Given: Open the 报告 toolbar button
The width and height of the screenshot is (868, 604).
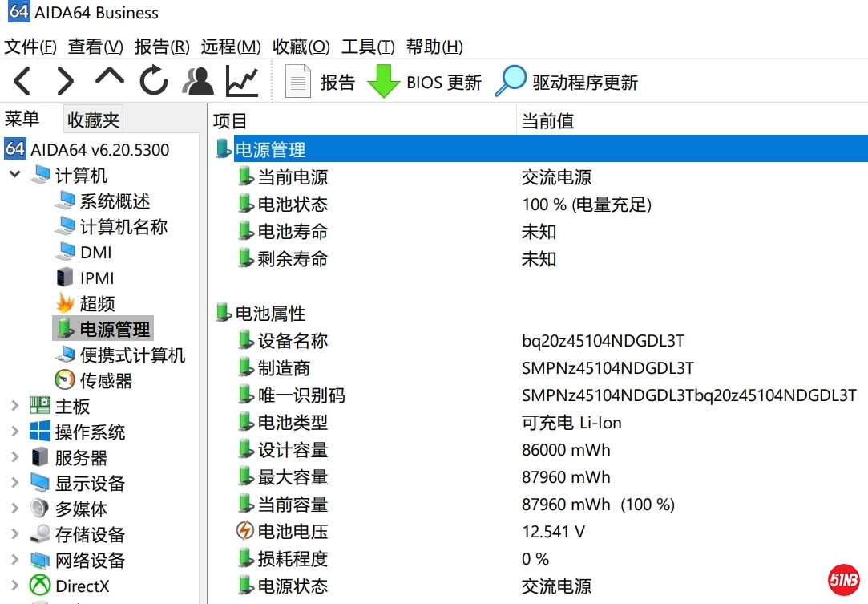Looking at the screenshot, I should pos(321,82).
